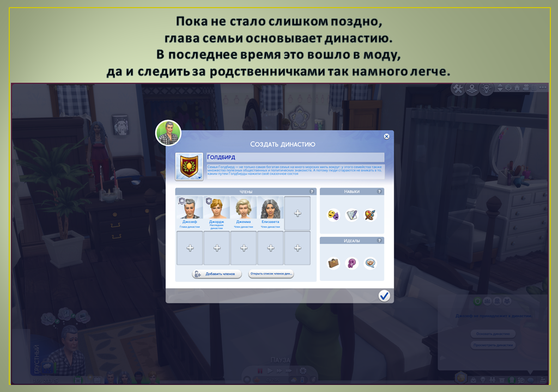
Task: Open the dynasty members list button
Action: pos(271,274)
